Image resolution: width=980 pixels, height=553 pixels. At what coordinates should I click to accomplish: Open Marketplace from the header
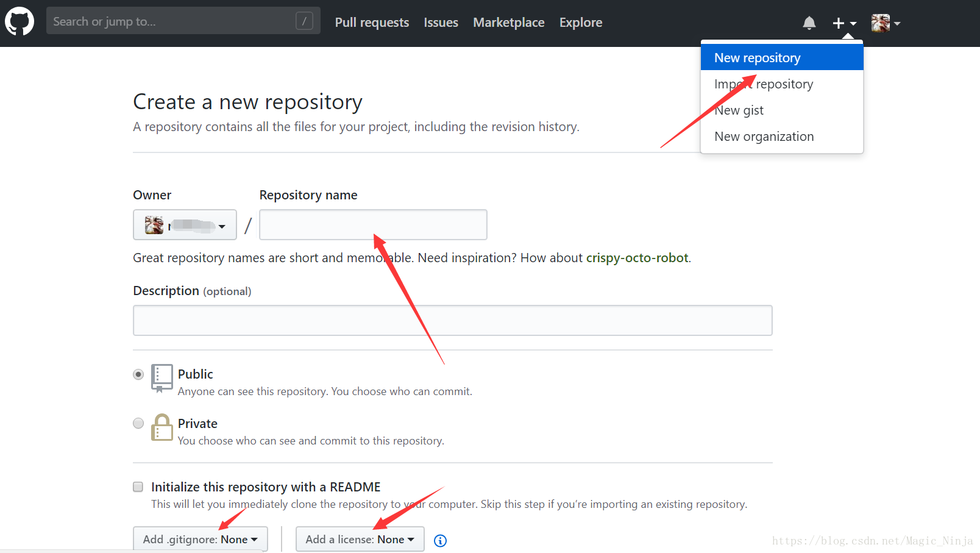coord(509,23)
